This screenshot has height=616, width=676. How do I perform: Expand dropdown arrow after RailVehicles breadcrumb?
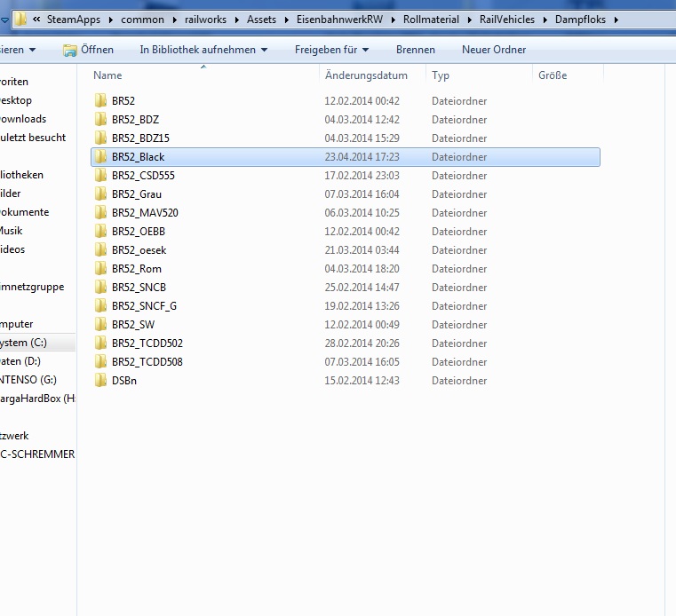coord(545,20)
